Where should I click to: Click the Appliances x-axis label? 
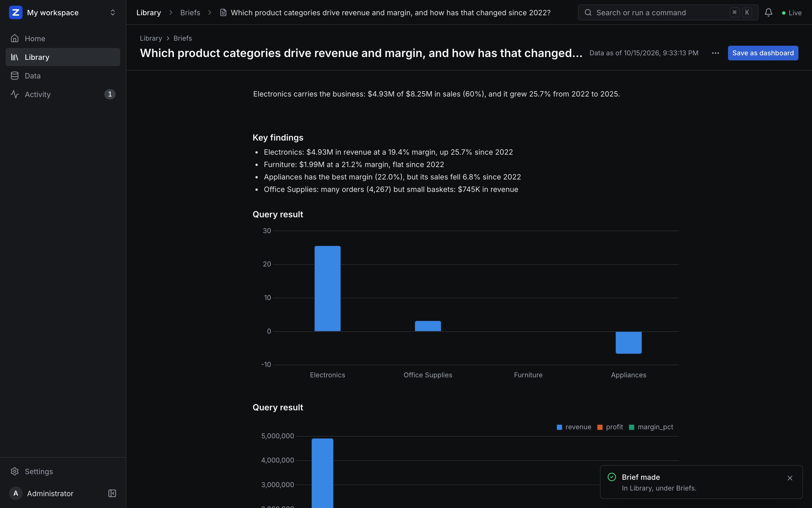tap(628, 375)
